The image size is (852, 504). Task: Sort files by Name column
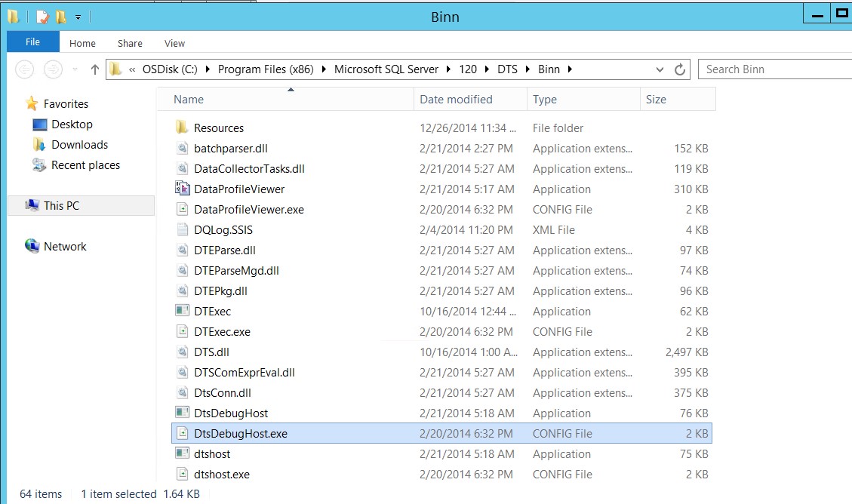point(286,100)
